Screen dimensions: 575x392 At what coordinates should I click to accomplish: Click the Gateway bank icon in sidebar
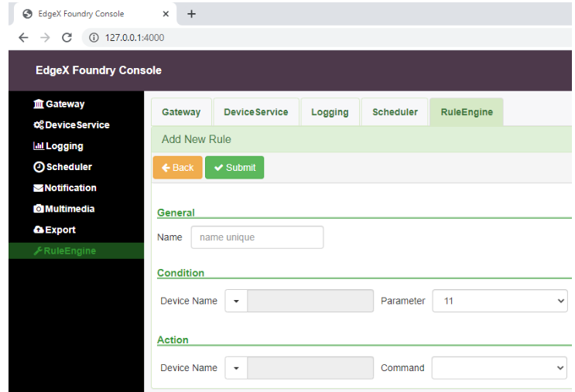click(39, 104)
